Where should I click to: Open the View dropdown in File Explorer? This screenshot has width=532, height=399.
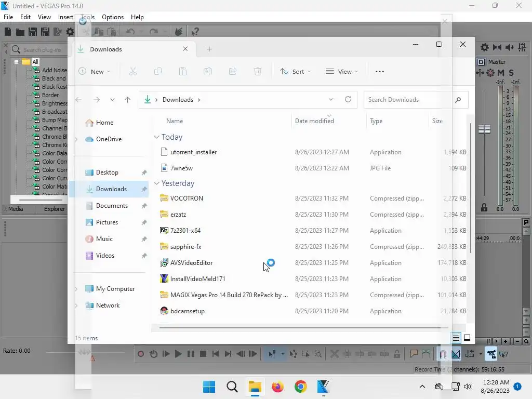(x=342, y=72)
